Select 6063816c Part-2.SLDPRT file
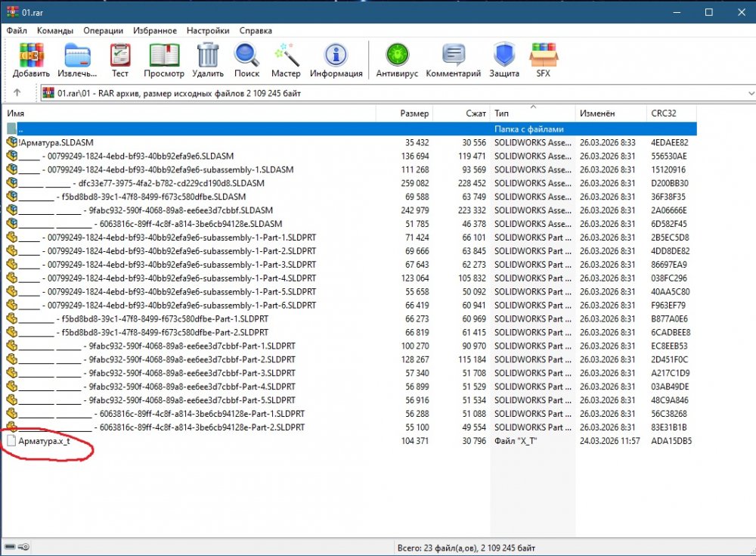 pos(162,427)
